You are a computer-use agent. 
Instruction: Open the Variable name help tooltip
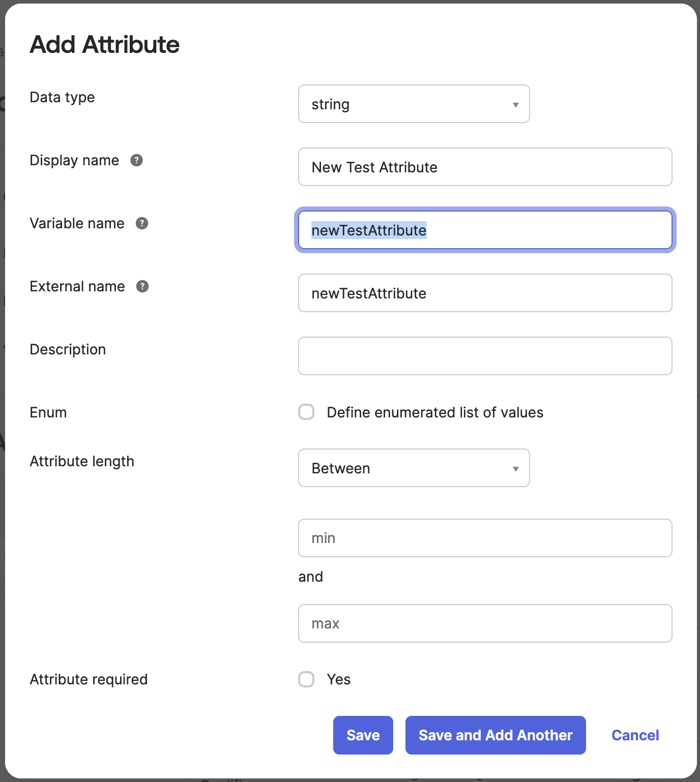coord(142,223)
